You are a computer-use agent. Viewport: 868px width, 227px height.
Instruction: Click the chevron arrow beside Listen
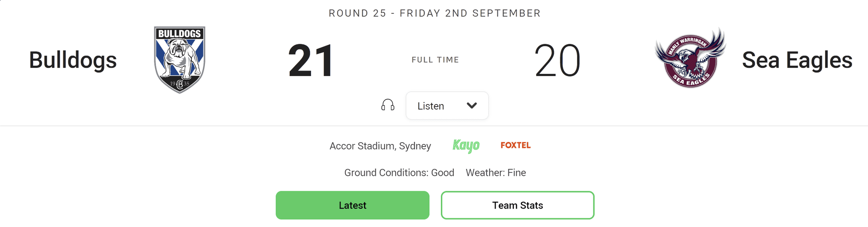coord(472,106)
